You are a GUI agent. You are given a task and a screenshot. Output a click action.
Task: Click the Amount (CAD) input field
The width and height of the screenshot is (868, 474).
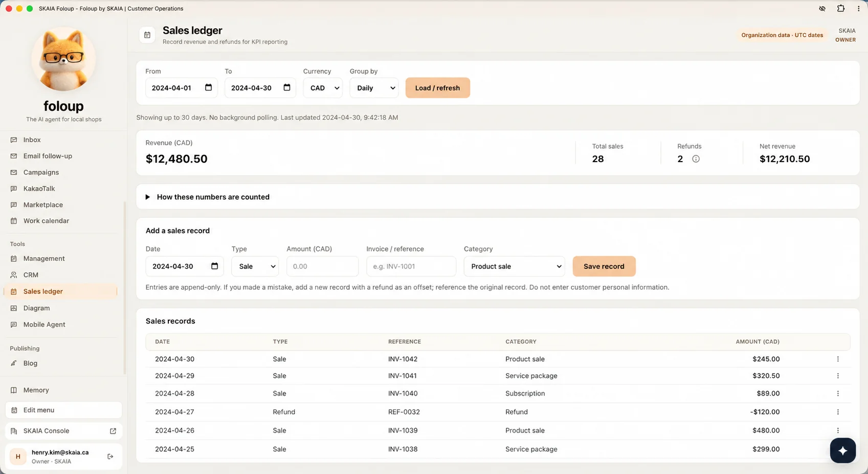(x=322, y=266)
